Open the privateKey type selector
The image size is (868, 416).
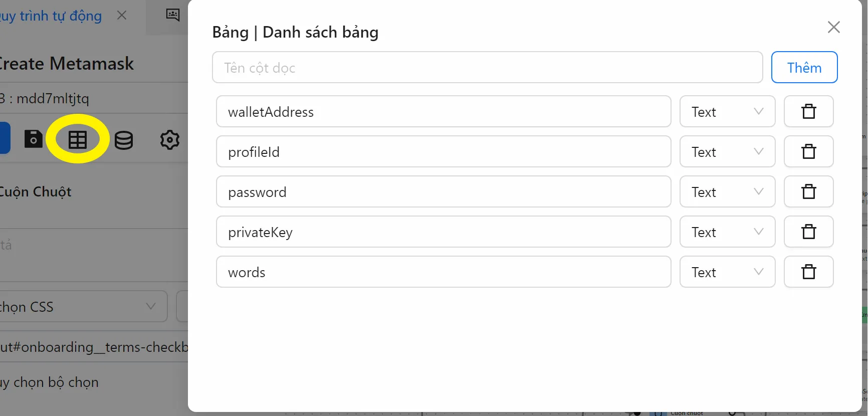[727, 232]
